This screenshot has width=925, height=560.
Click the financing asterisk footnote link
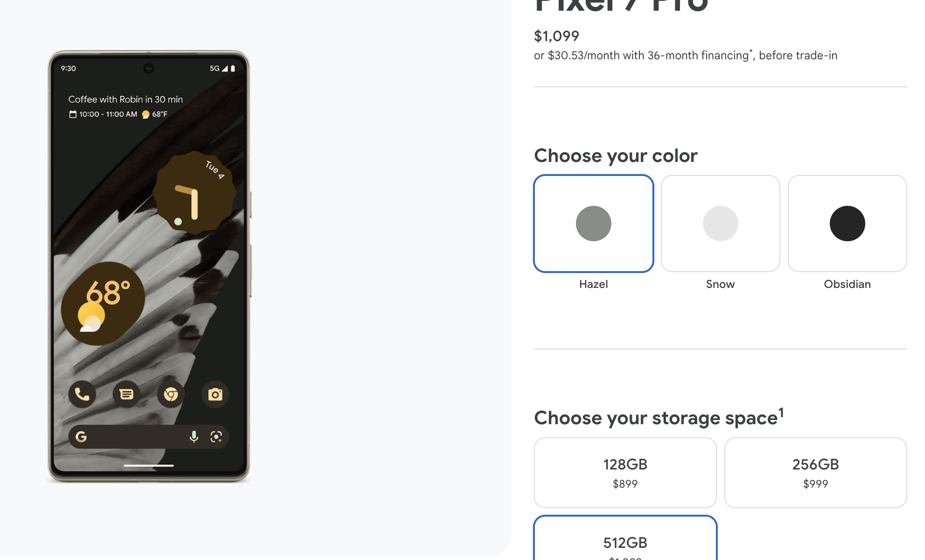(751, 51)
